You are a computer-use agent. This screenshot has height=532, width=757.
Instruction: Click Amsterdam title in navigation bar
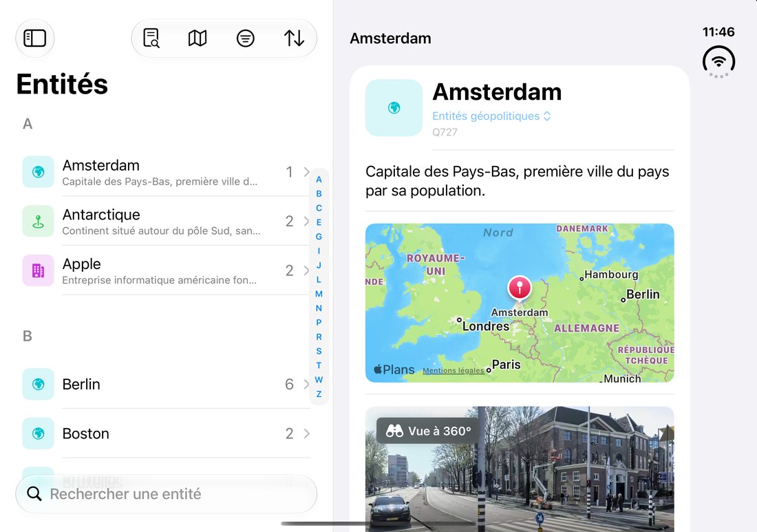[390, 38]
